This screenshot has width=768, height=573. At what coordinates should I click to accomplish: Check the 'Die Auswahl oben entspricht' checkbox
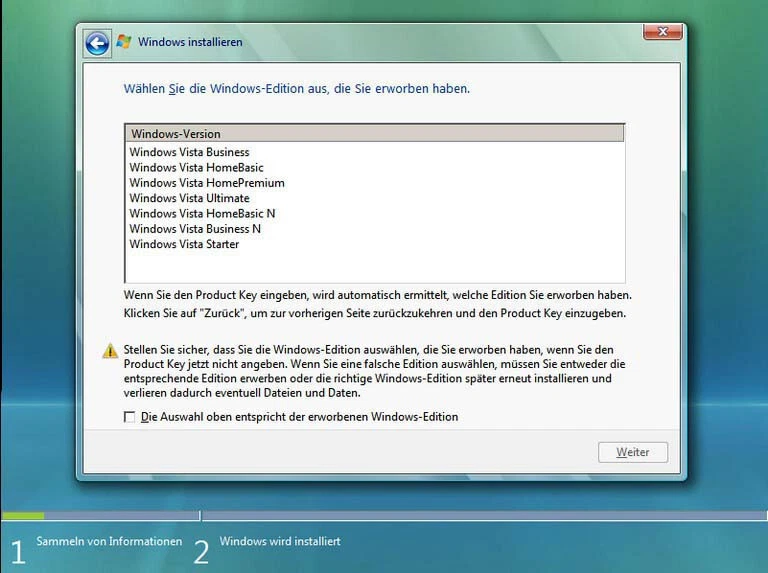click(129, 417)
